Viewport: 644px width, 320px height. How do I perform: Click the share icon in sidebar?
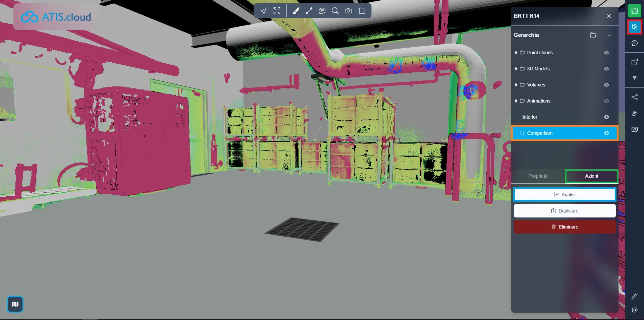[634, 97]
